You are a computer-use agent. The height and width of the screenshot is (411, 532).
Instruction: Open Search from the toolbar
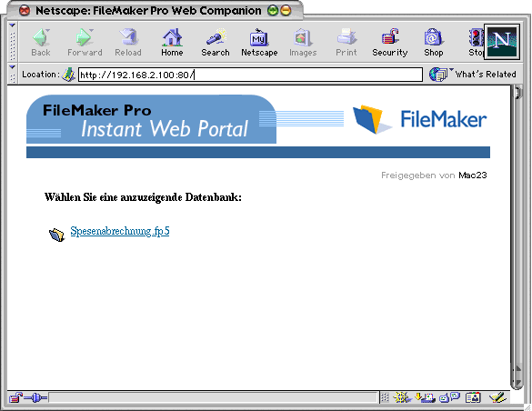tap(216, 42)
